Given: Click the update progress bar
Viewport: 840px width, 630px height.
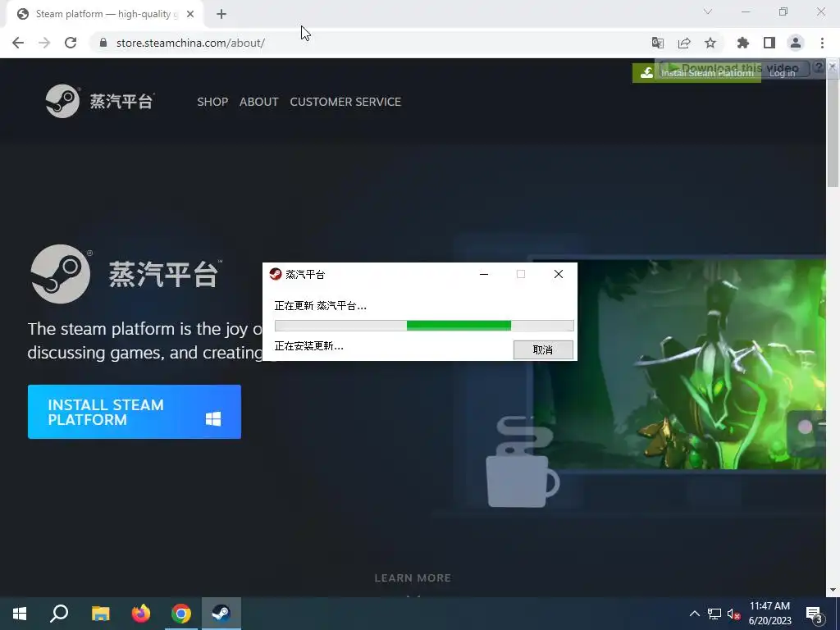Looking at the screenshot, I should (424, 325).
